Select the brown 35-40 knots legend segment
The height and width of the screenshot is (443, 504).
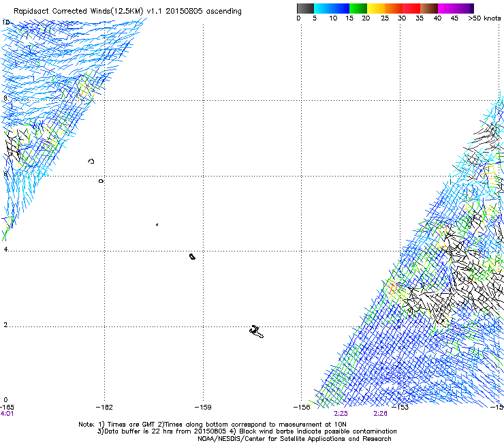pyautogui.click(x=429, y=8)
